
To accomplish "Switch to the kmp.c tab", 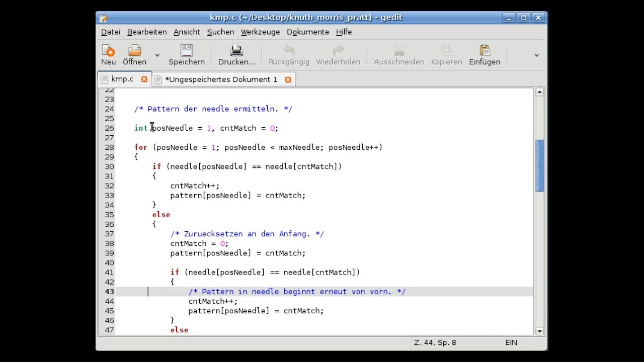I will tap(122, 79).
